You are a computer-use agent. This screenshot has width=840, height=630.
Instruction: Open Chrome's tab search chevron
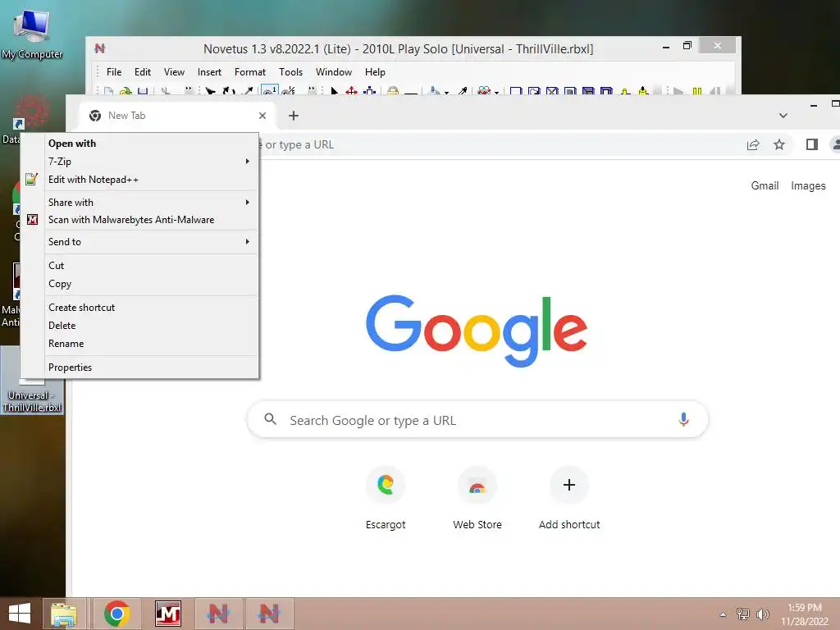tap(783, 115)
